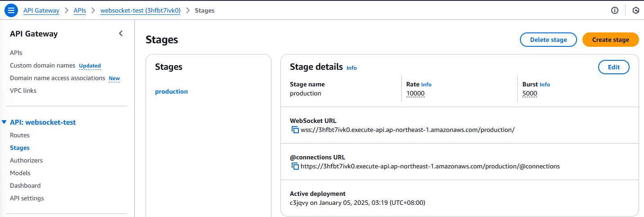Go to the APIs breadcrumb link
Screen dimensions: 644x217
pos(80,10)
